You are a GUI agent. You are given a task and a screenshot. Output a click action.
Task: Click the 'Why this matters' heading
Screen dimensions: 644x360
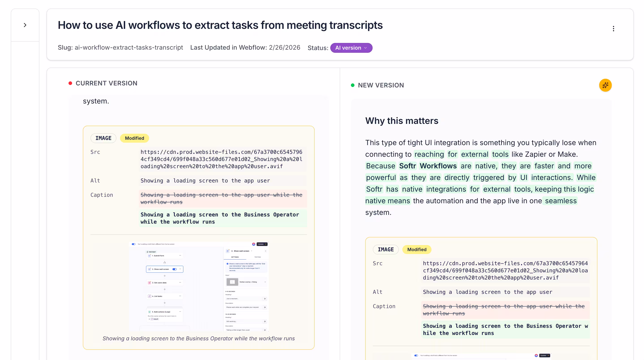tap(402, 121)
